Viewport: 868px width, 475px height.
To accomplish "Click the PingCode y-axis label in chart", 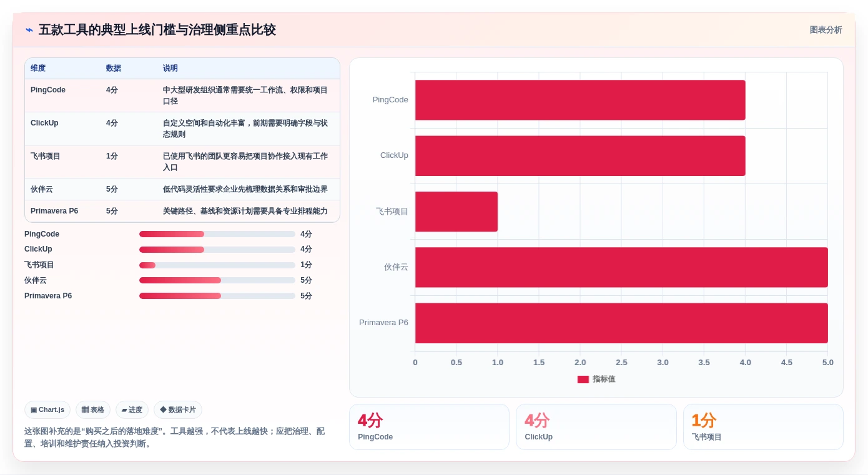I will pyautogui.click(x=390, y=100).
